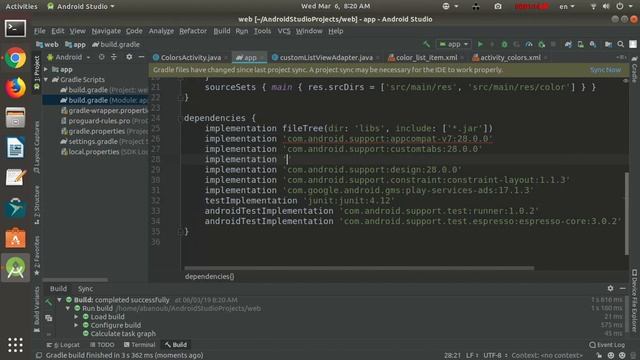Toggle the Logcat tool window
Screen dimensions: 640x360
click(x=63, y=345)
